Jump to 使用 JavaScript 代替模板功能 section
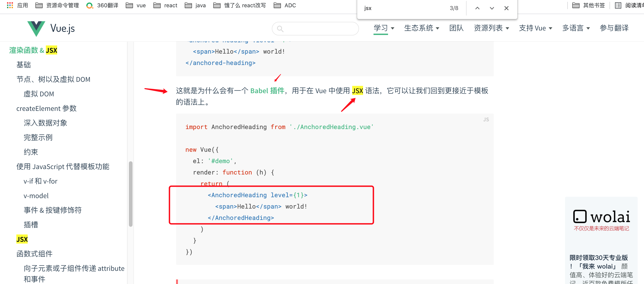Viewport: 644px width, 284px height. [x=63, y=166]
